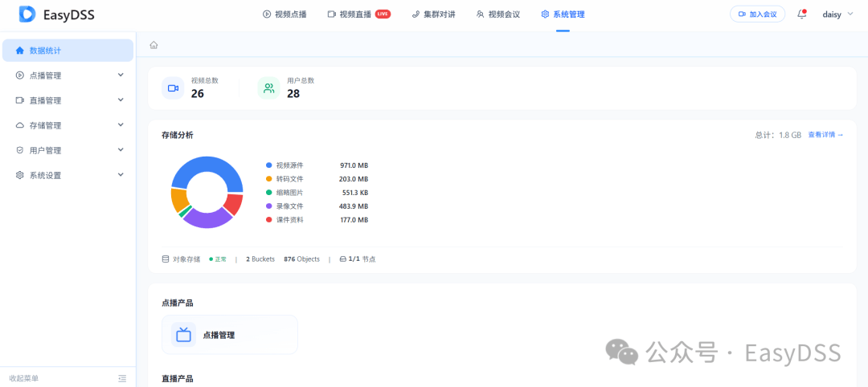Screen dimensions: 868x387
Task: Click the LIVE badge on 视频直播
Action: [x=383, y=14]
